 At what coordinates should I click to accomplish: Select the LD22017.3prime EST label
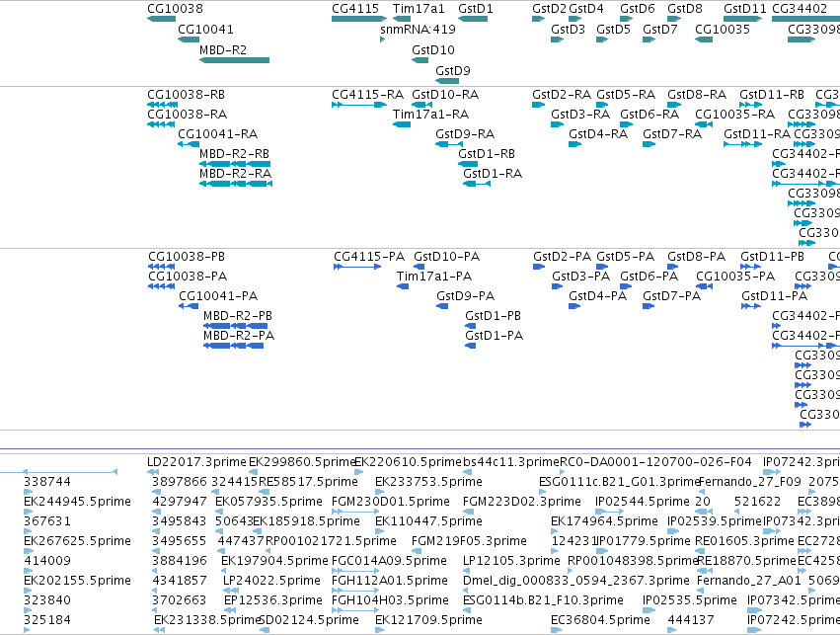click(x=196, y=462)
